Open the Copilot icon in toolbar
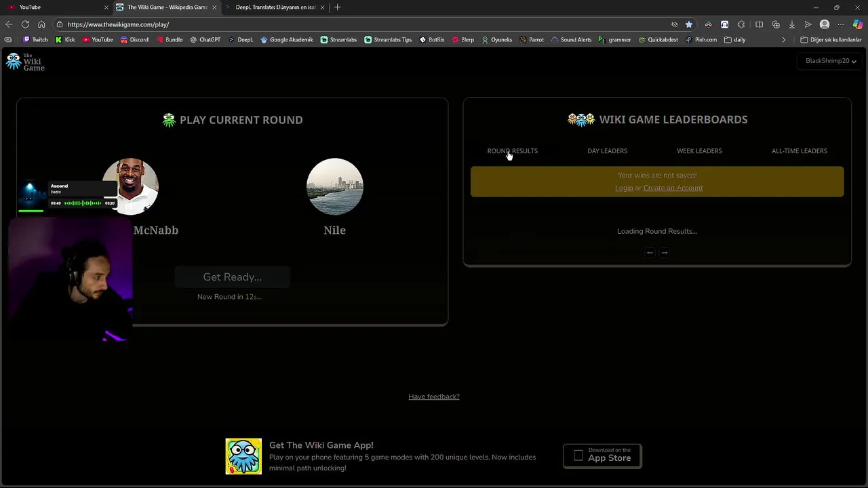Viewport: 868px width, 488px height. [858, 24]
